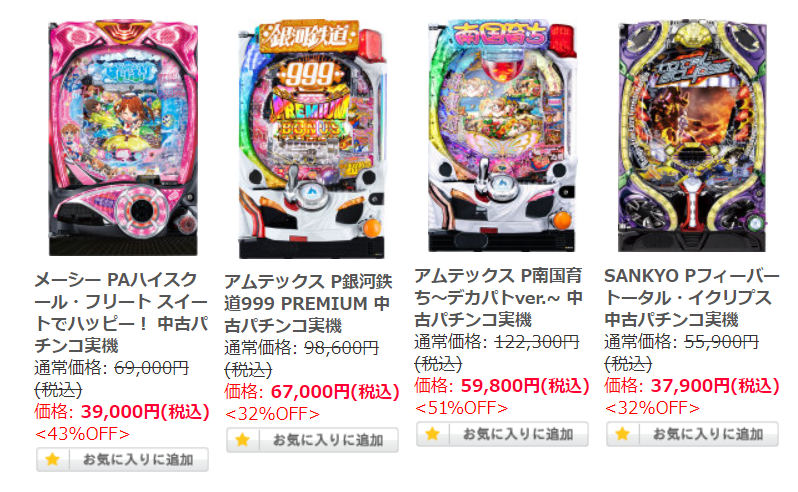Add 南国育ち デカパトver. to favorites button

(x=502, y=434)
